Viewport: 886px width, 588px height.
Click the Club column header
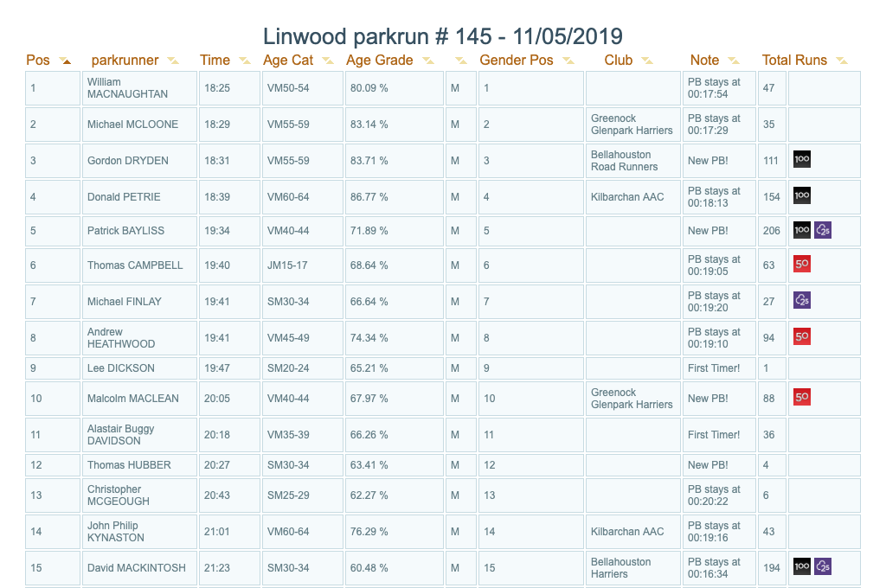tap(618, 60)
